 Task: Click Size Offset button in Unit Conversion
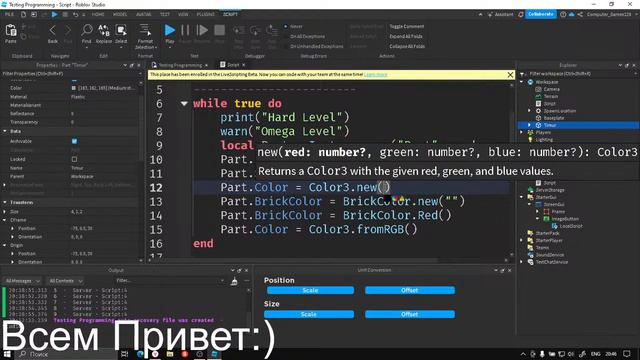click(x=409, y=314)
